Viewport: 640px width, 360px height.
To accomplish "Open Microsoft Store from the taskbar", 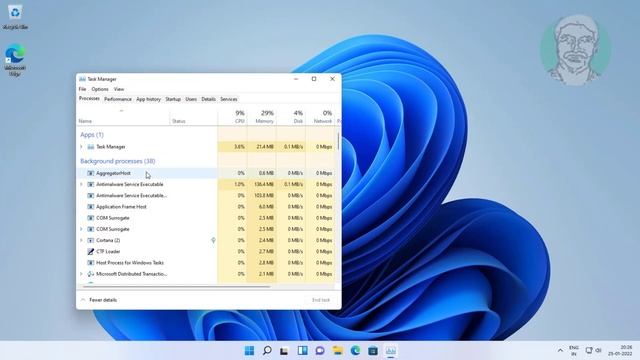I will tap(373, 351).
